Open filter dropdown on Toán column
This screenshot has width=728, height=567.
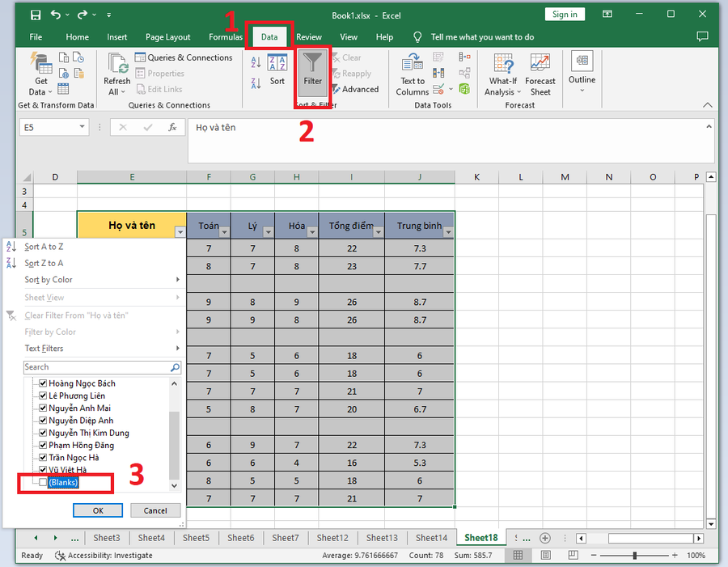point(224,231)
